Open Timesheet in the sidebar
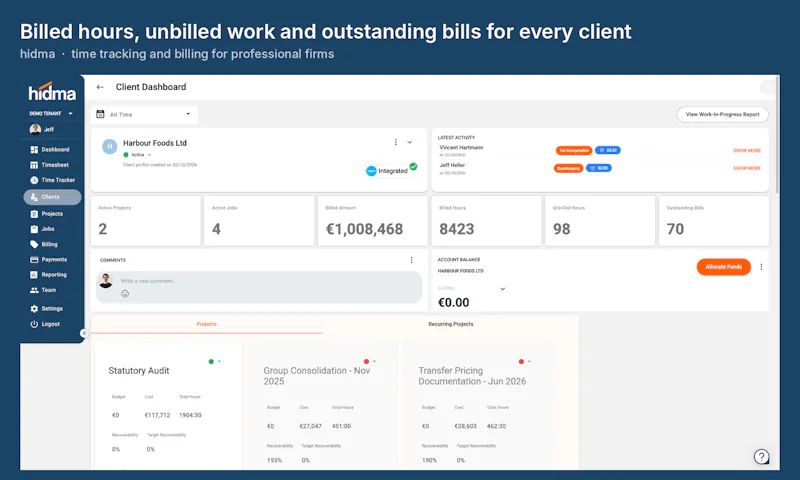 tap(49, 165)
